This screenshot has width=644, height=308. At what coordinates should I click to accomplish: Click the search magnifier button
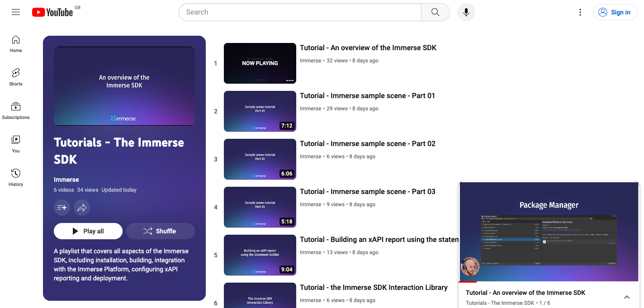(436, 12)
